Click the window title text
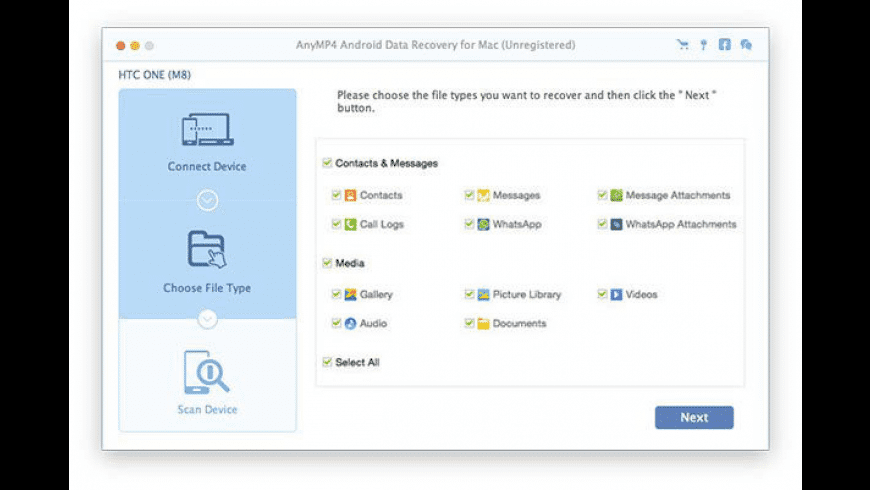The width and height of the screenshot is (870, 490). tap(436, 45)
